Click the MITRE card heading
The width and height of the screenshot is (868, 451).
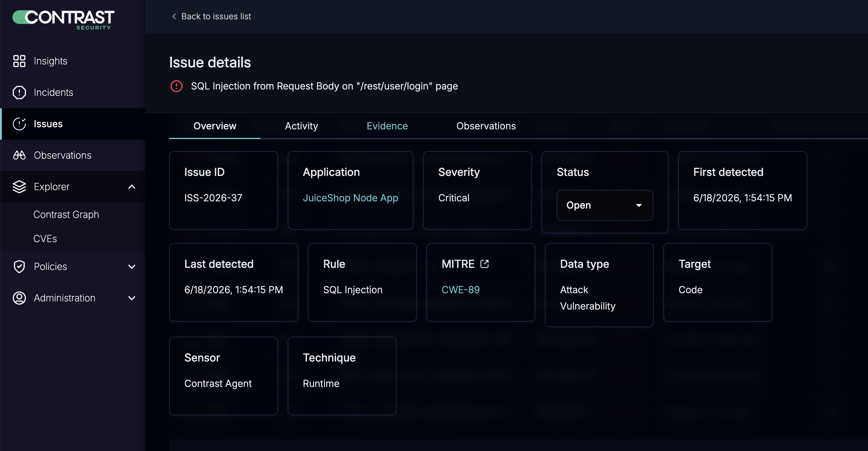458,264
